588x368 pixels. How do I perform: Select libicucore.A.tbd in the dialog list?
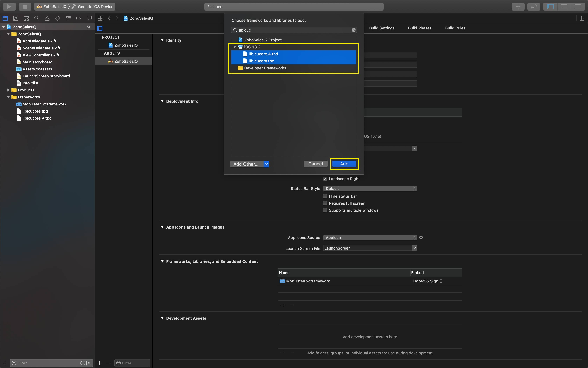click(293, 54)
